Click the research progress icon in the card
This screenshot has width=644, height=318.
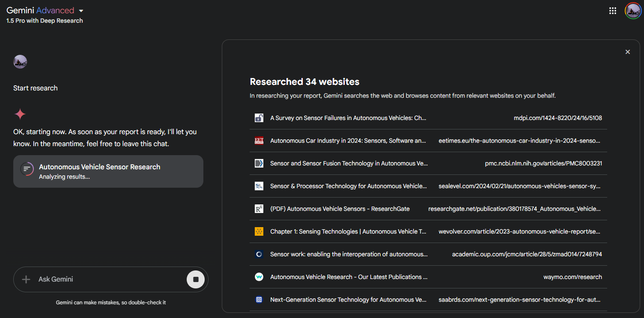click(x=27, y=169)
